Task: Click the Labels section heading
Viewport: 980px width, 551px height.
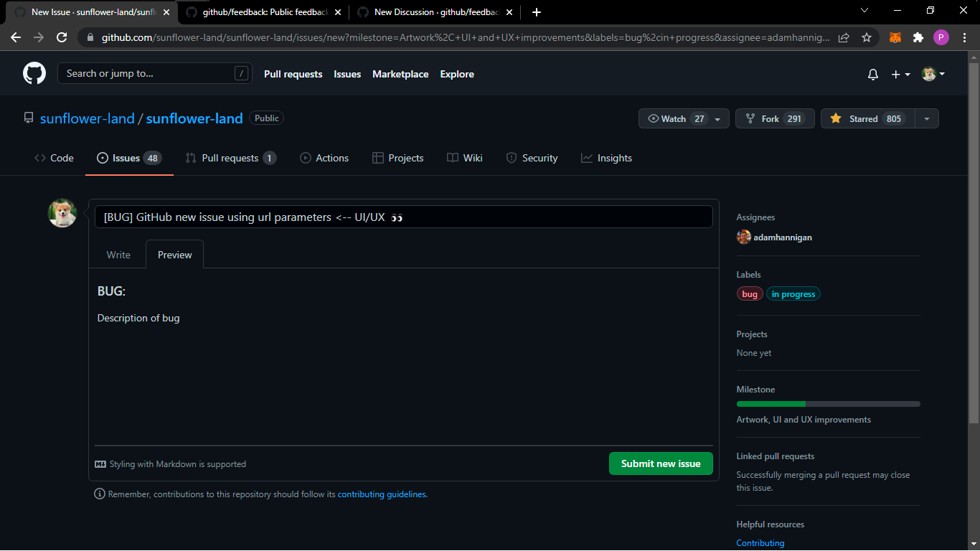Action: point(748,275)
